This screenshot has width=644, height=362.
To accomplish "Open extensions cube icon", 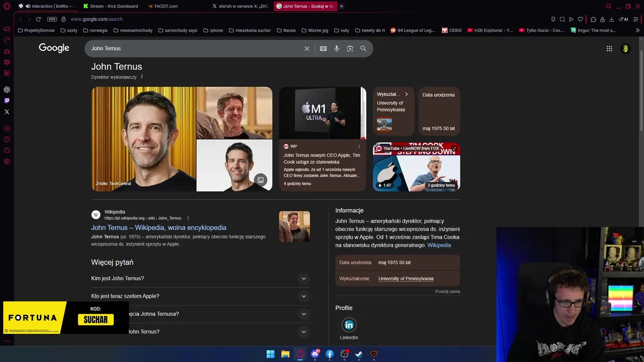I will click(x=593, y=19).
